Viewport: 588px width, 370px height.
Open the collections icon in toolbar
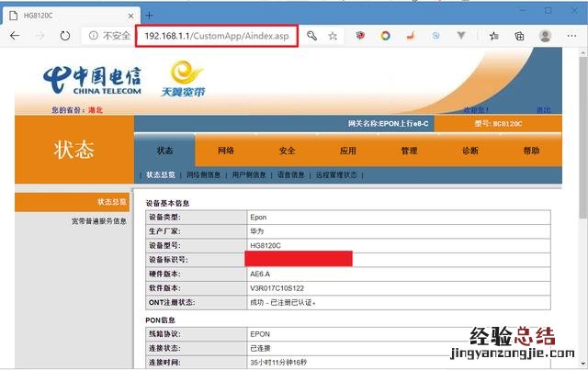(x=518, y=36)
